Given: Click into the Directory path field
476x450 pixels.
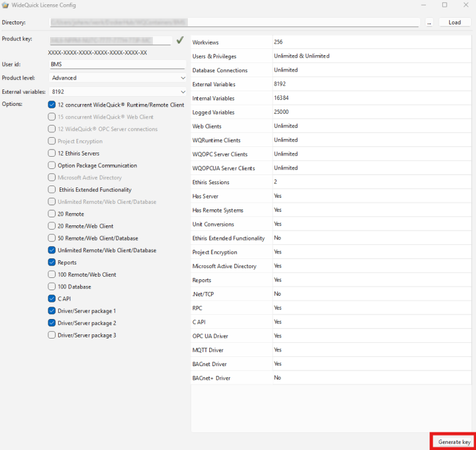Looking at the screenshot, I should [x=234, y=23].
